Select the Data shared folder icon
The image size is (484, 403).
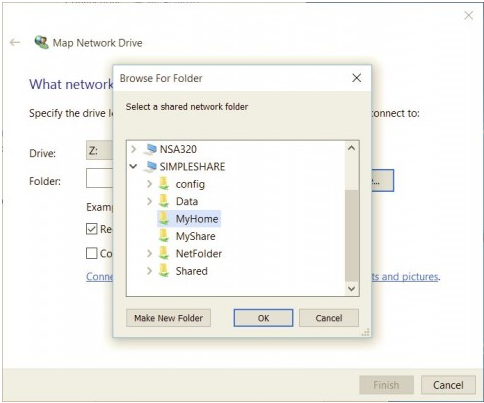(163, 201)
